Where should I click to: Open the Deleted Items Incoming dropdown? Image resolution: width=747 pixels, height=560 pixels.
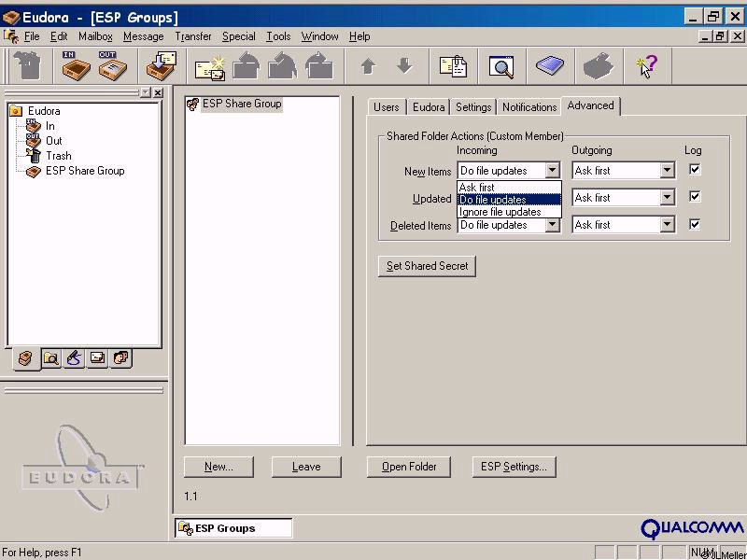click(552, 224)
